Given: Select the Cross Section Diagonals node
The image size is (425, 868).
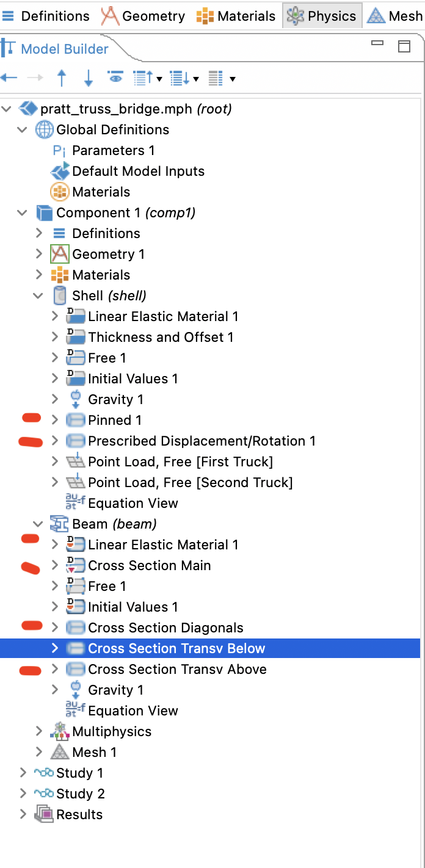Looking at the screenshot, I should pyautogui.click(x=165, y=628).
